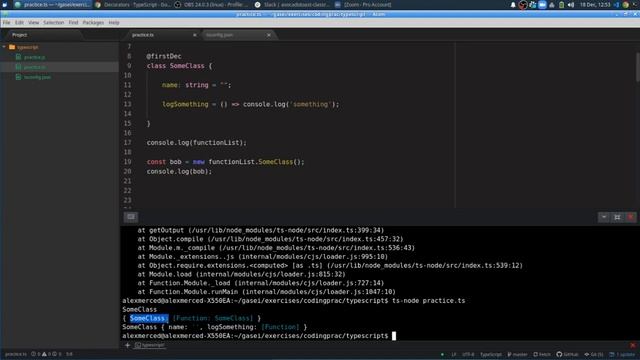The height and width of the screenshot is (360, 640).
Task: Click line number 19 in the gutter
Action: tap(127, 162)
